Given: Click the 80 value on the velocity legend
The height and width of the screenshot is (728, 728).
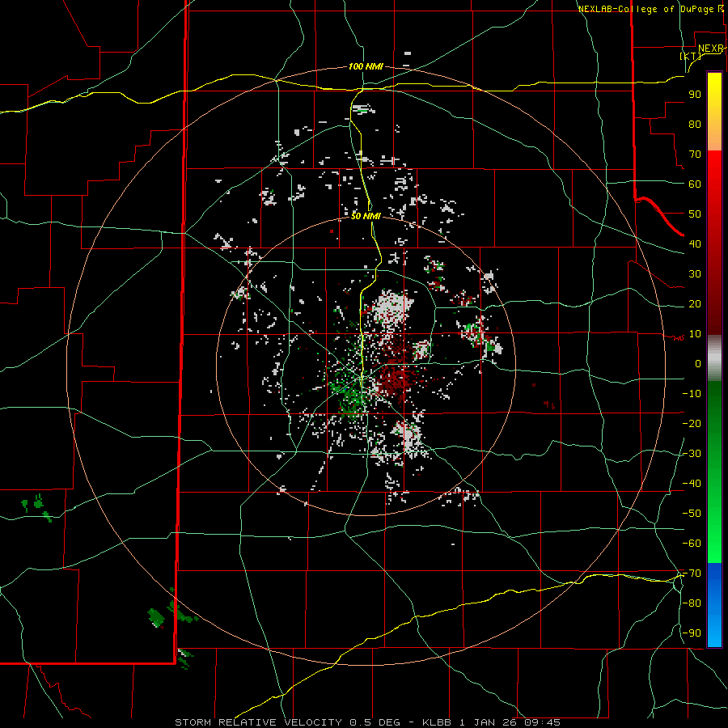Looking at the screenshot, I should click(695, 124).
